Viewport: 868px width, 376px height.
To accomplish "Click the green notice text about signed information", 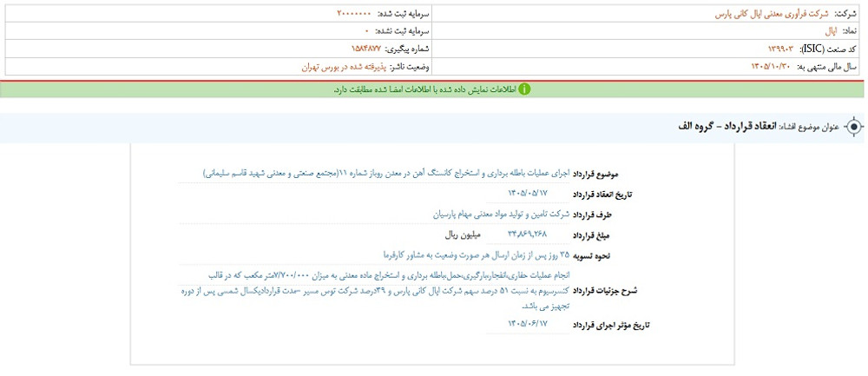I will coord(424,89).
